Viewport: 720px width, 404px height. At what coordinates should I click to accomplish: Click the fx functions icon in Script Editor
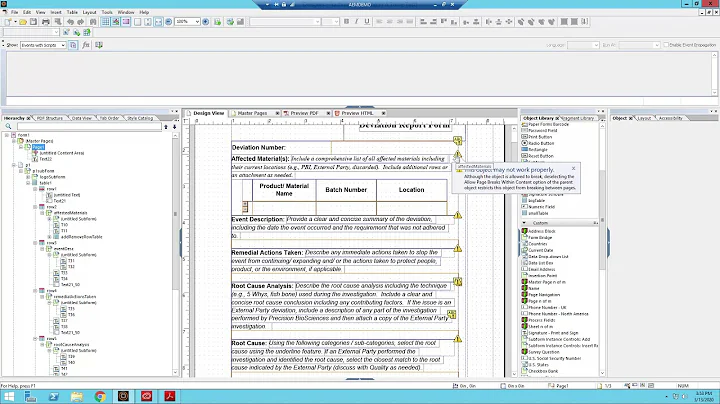coord(86,45)
